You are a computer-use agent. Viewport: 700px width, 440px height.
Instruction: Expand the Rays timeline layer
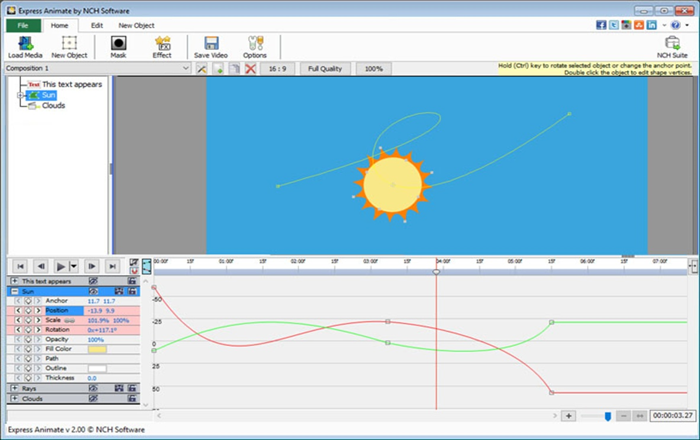tap(14, 388)
